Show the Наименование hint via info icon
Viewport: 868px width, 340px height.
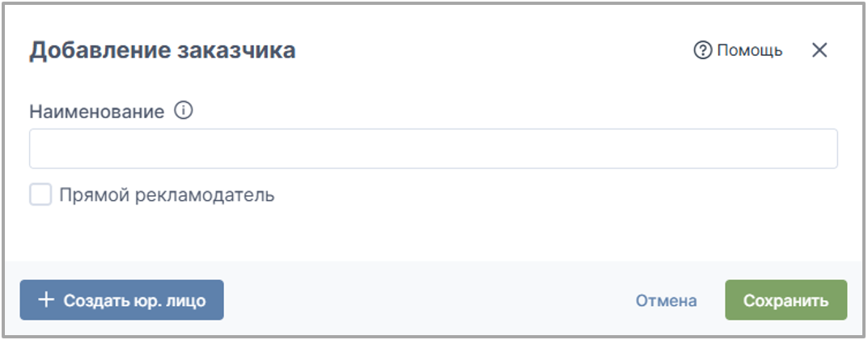(x=184, y=111)
